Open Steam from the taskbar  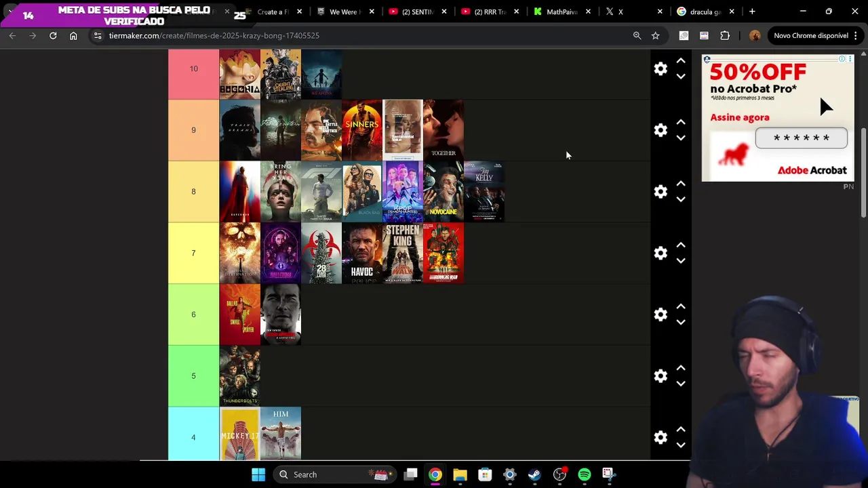click(534, 474)
